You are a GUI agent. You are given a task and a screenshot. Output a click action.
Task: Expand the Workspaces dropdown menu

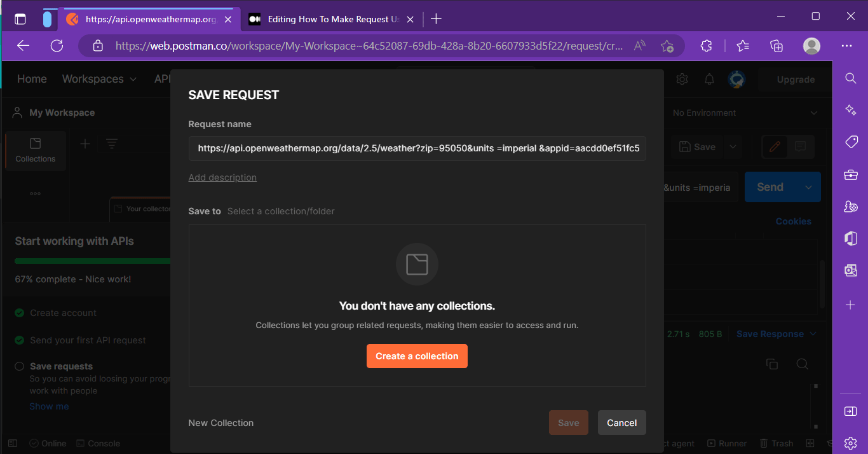pyautogui.click(x=99, y=79)
